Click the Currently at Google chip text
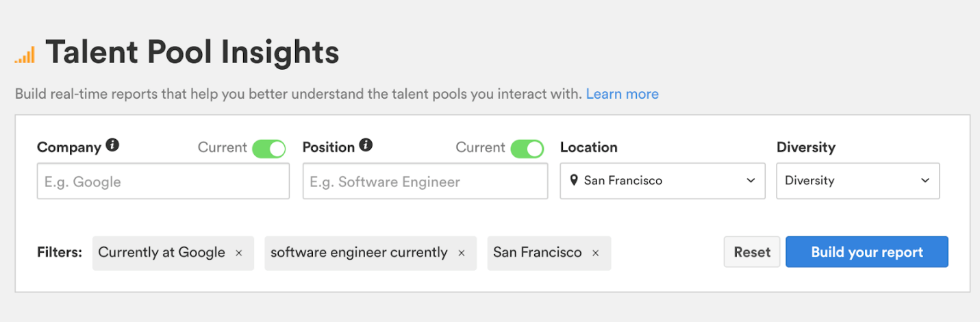 pyautogui.click(x=162, y=252)
